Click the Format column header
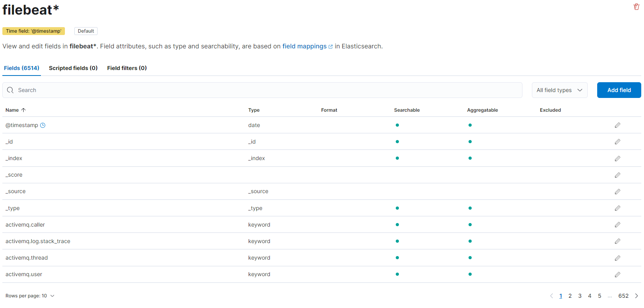Screen dimensions: 644x308 pyautogui.click(x=329, y=110)
